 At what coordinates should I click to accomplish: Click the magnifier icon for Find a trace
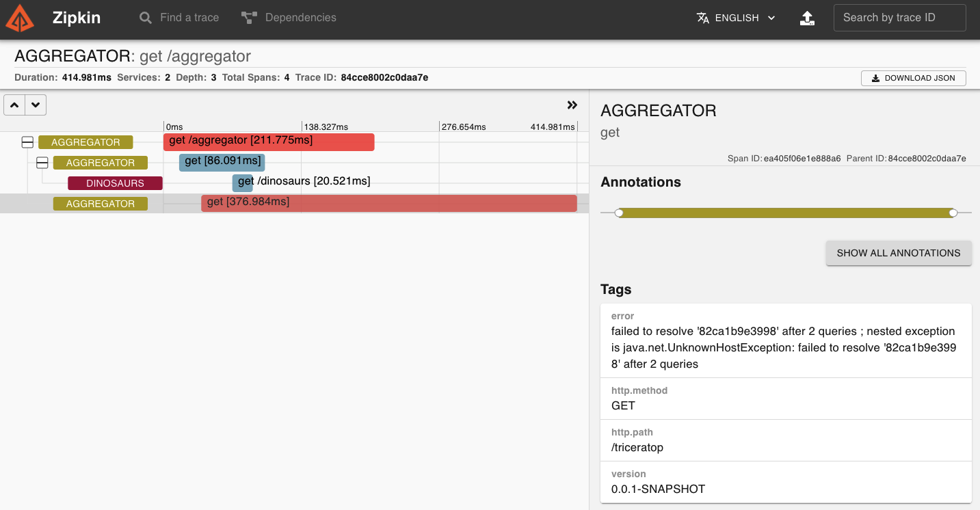click(x=146, y=18)
